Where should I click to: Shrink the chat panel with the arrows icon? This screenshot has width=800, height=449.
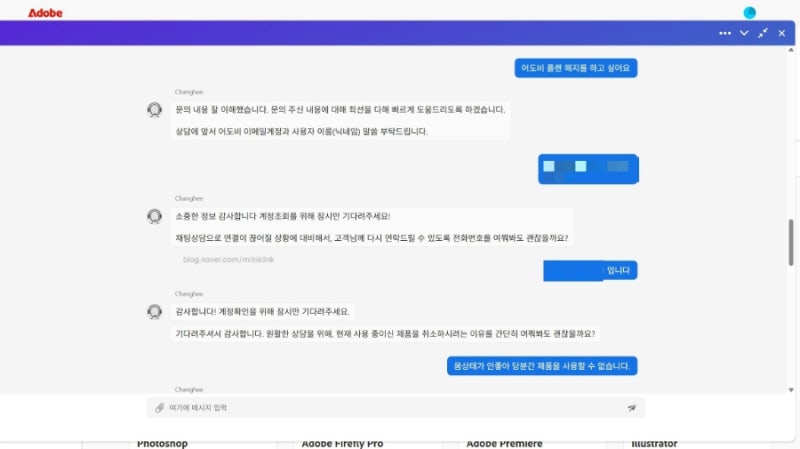(x=763, y=33)
